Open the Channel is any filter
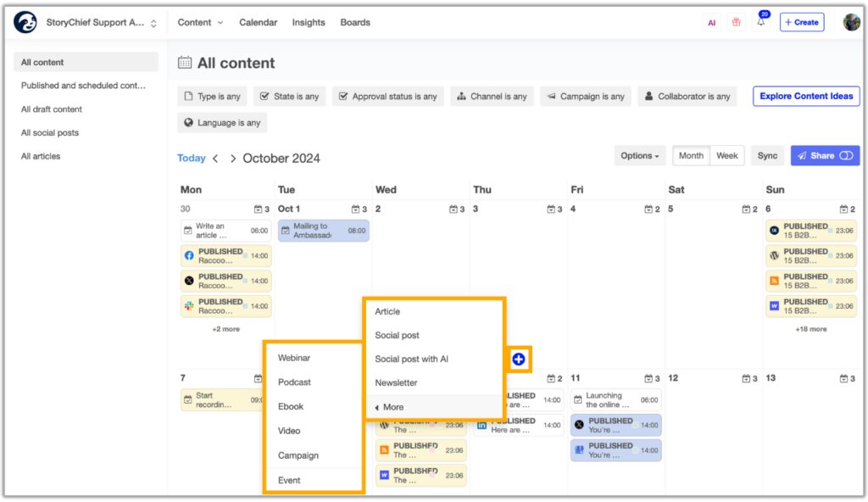Viewport: 868px width, 502px height. pyautogui.click(x=492, y=97)
